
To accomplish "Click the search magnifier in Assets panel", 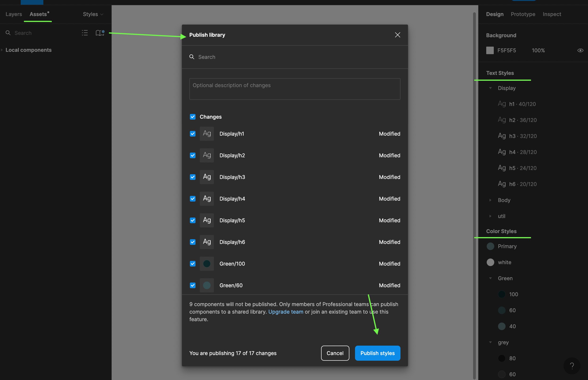I will point(8,33).
